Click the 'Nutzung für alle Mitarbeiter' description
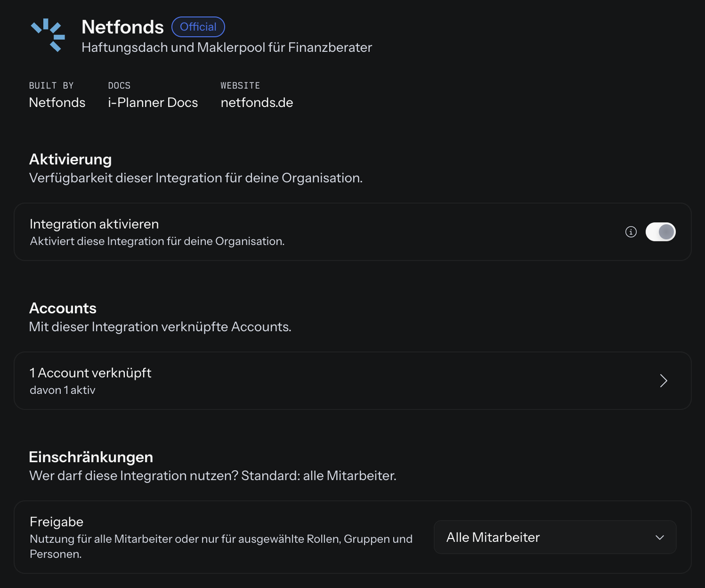The image size is (705, 588). tap(221, 546)
